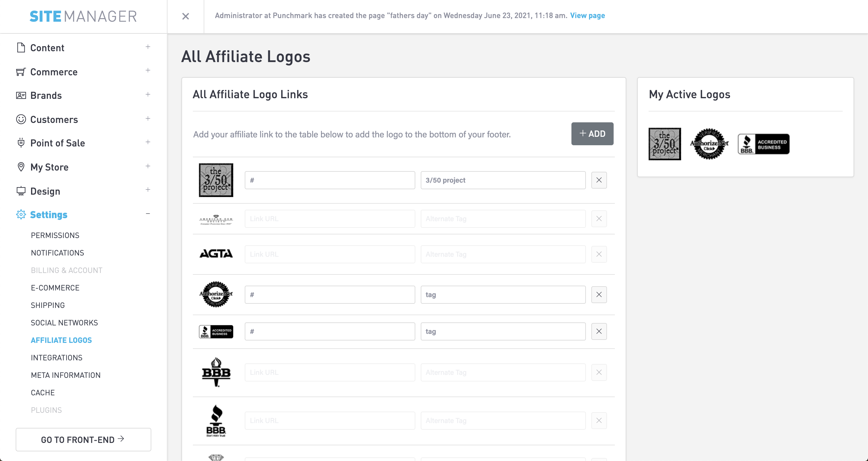
Task: Click the Content page icon in sidebar
Action: tap(21, 48)
